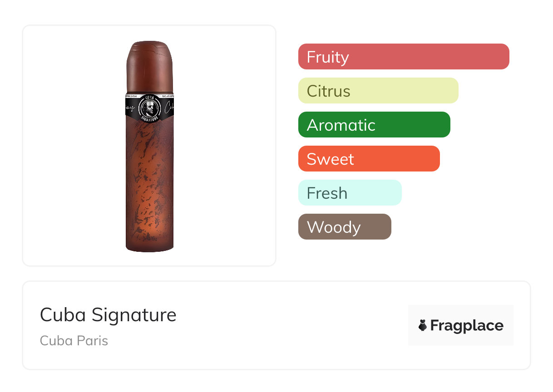The image size is (553, 392).
Task: Select the pale yellow Citrus accord bar
Action: [x=378, y=91]
